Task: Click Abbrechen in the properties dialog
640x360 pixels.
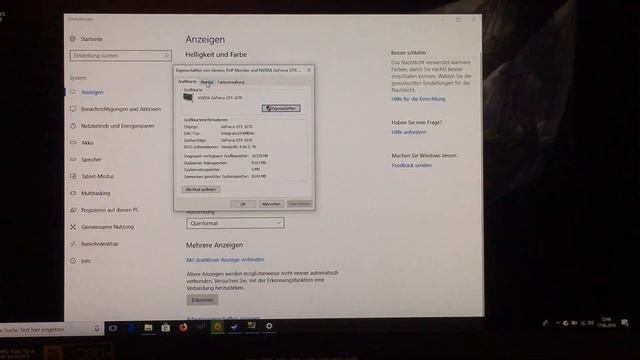Action: coord(271,204)
